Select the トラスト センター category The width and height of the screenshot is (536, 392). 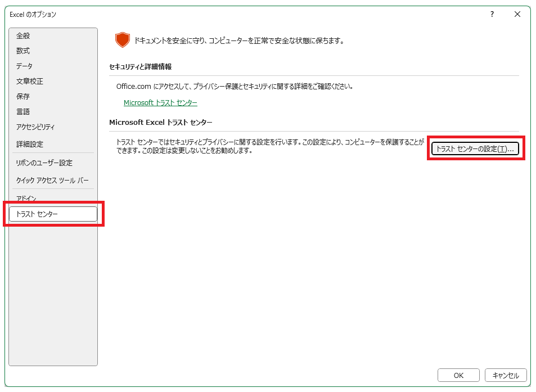[53, 214]
